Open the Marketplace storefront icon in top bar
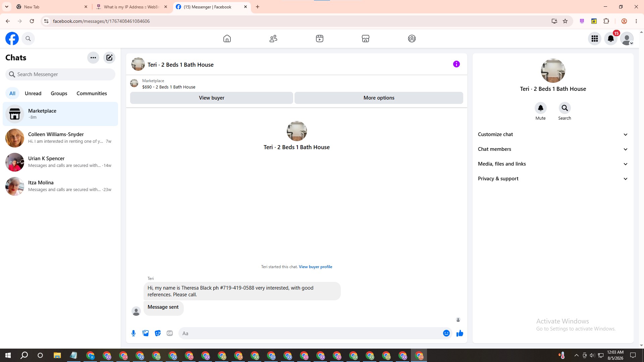This screenshot has width=644, height=362. pos(366,39)
